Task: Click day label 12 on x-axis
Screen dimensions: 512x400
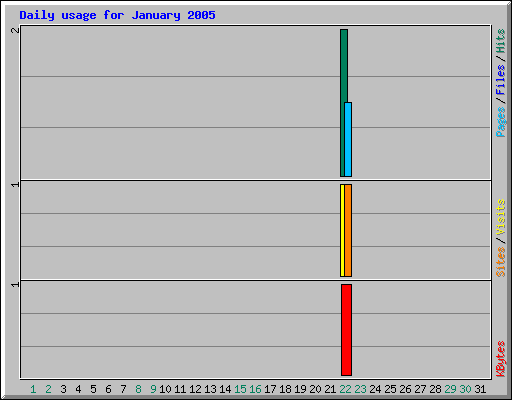Action: 195,389
